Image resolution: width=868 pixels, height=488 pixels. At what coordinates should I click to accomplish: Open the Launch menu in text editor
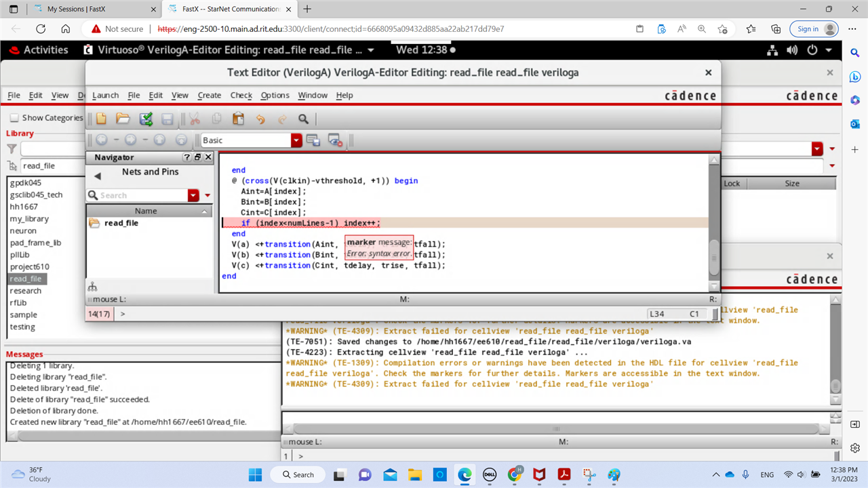[x=105, y=96]
